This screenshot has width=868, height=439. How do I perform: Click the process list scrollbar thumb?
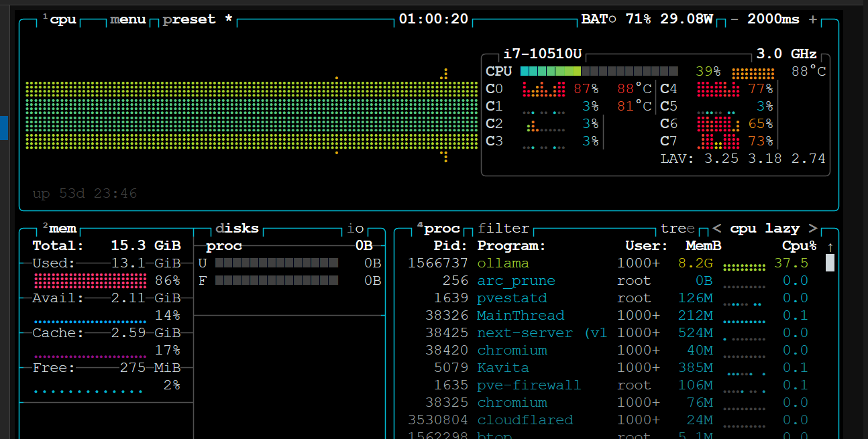[x=830, y=263]
